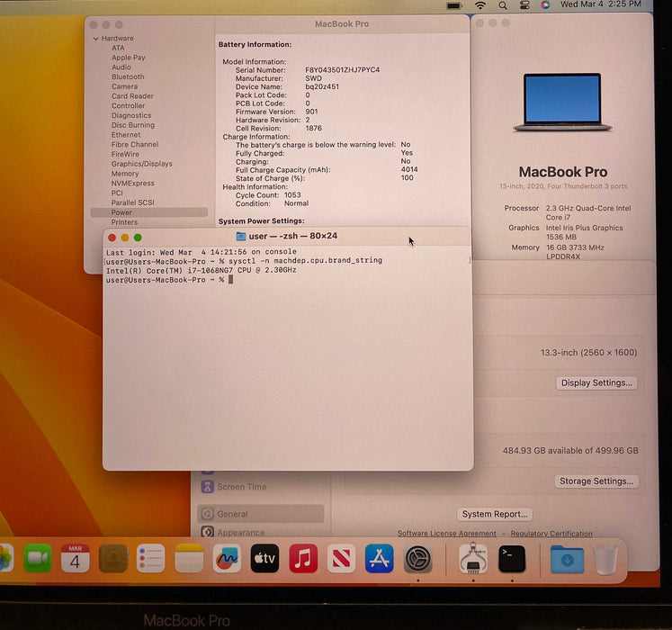
Task: Select Bluetooth in System Information sidebar
Action: [x=128, y=76]
